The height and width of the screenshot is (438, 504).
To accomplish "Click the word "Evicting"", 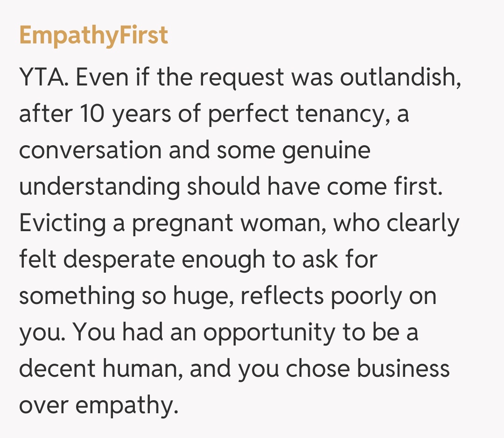I will click(62, 223).
